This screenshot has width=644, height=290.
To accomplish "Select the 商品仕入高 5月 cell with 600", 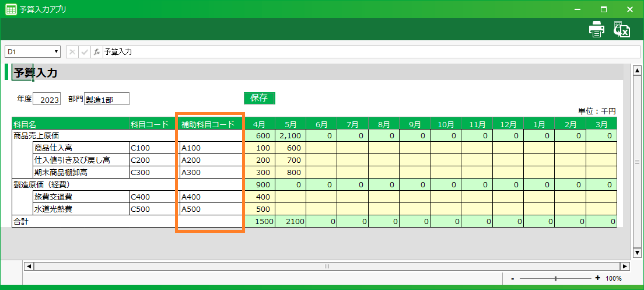I will 290,148.
